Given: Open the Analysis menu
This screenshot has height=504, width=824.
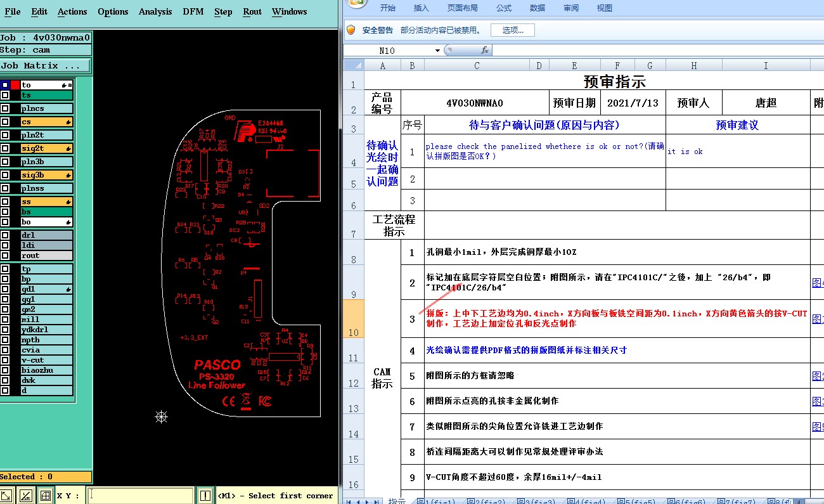Looking at the screenshot, I should coord(155,11).
